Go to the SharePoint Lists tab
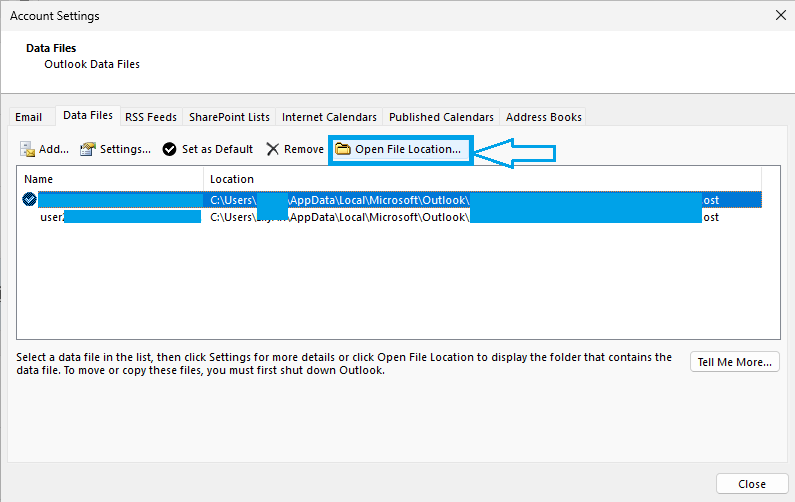 229,117
